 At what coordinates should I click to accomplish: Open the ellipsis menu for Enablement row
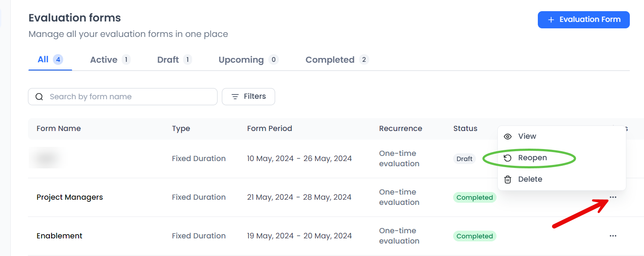(x=613, y=236)
